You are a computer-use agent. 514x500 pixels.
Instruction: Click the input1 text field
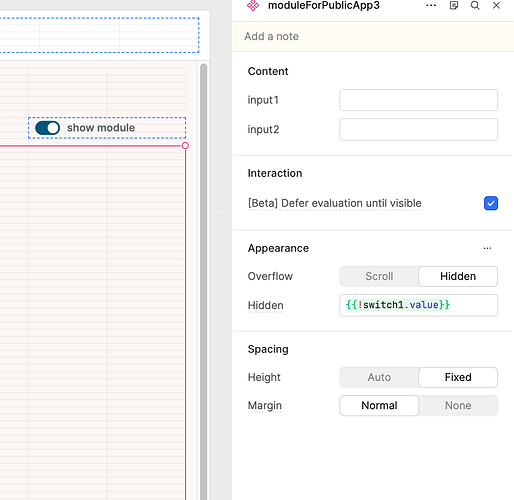pos(418,100)
